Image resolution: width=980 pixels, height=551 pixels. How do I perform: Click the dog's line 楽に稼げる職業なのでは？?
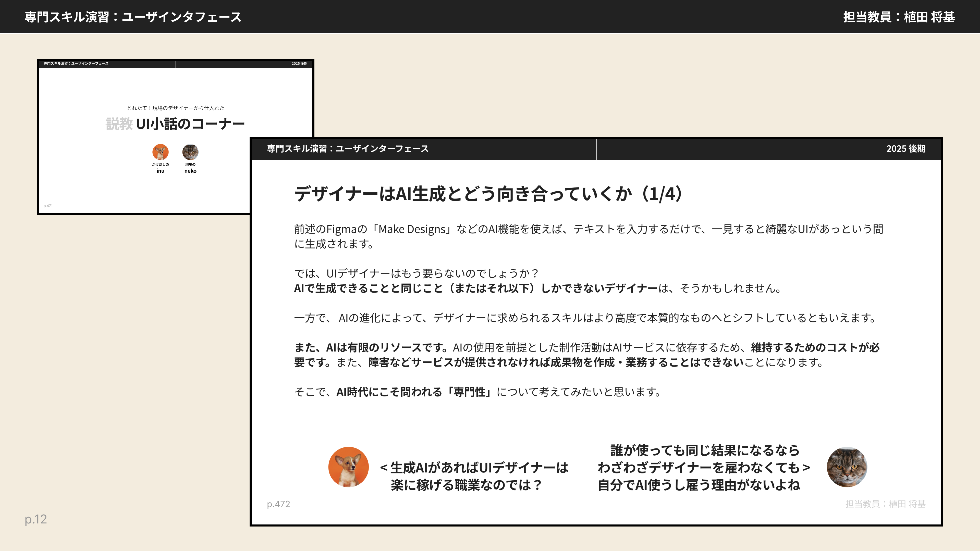(467, 485)
